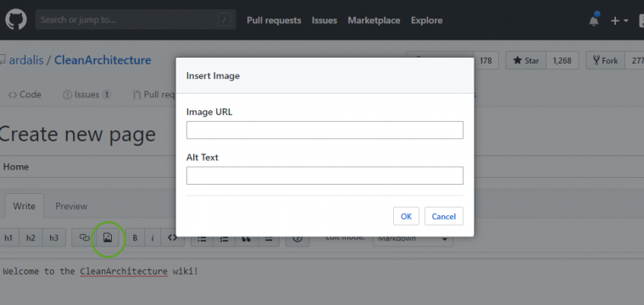The image size is (644, 305).
Task: Cancel the Insert Image dialog
Action: pyautogui.click(x=444, y=216)
